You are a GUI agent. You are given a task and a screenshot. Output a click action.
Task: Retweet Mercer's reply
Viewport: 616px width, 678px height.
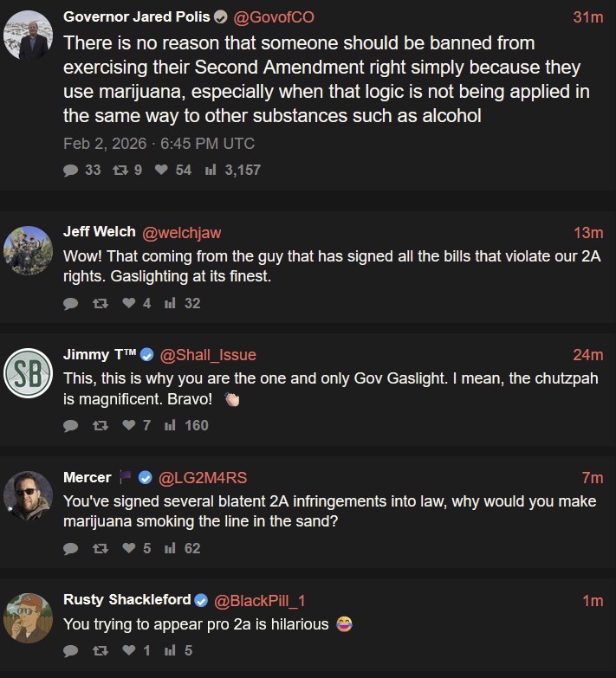coord(100,548)
